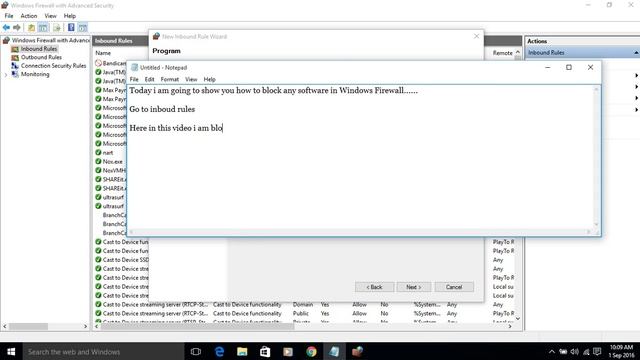Select Inbound Rules in the console tree
The image size is (640, 360).
39,49
